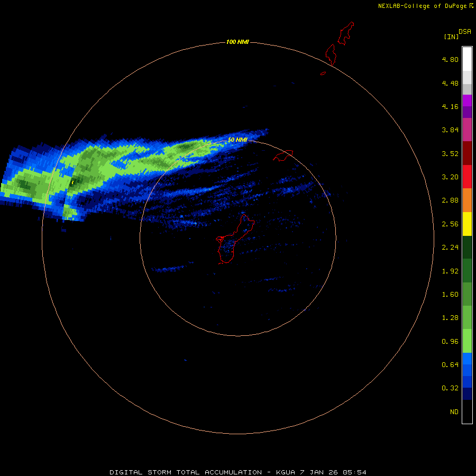Select the 1.28 legend value
476x476 pixels.
coord(450,318)
